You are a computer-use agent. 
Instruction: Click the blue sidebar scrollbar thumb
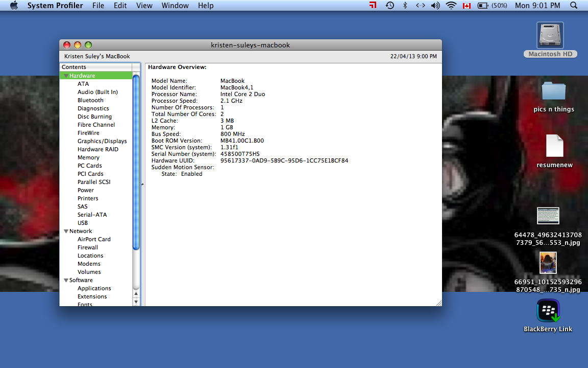136,162
